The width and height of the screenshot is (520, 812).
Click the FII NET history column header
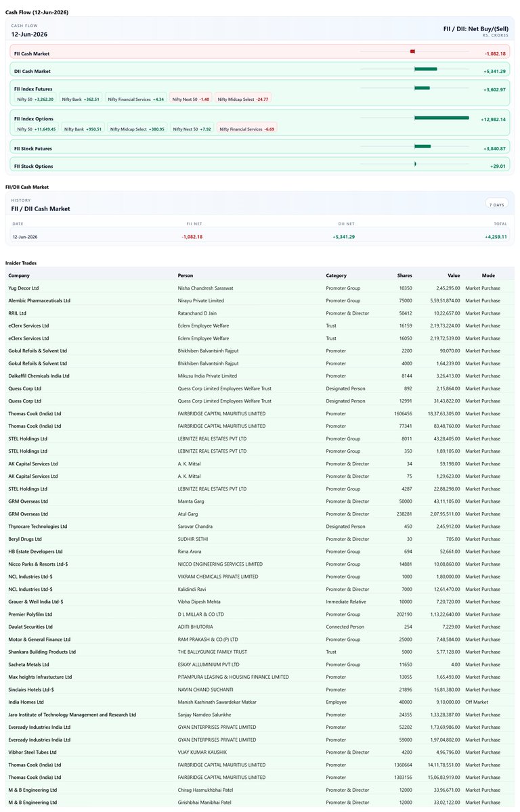coord(194,223)
